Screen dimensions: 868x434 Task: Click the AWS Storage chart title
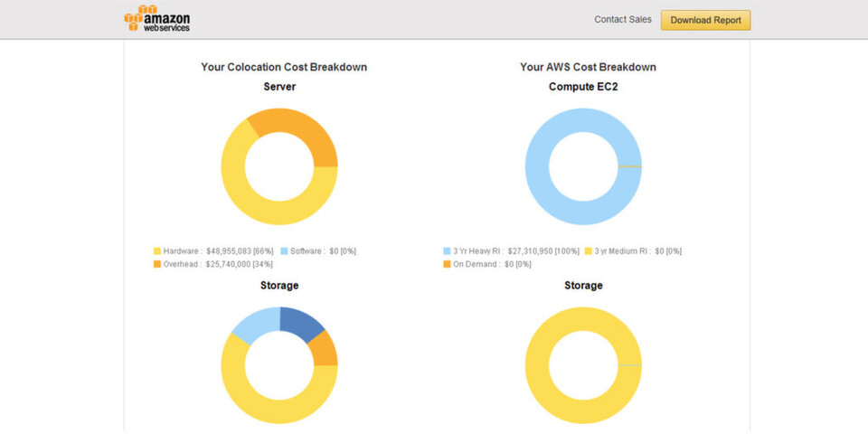click(x=583, y=286)
